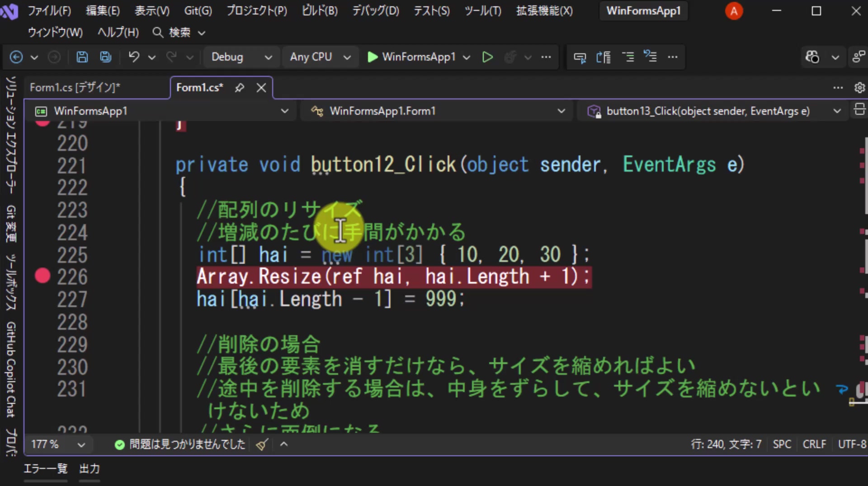The width and height of the screenshot is (868, 486).
Task: Close the Form1.cs tab
Action: (261, 88)
